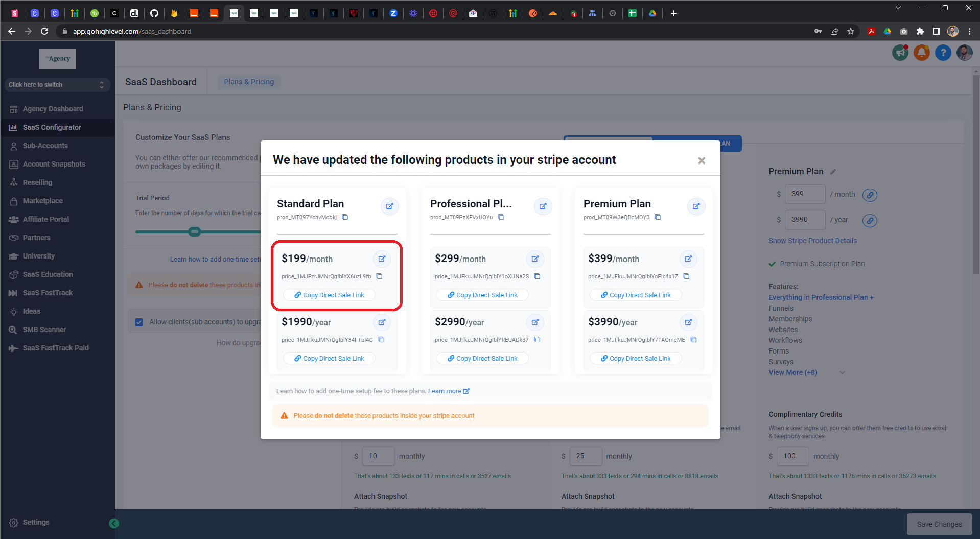Copy price ID under $399/month
This screenshot has width=980, height=539.
[686, 276]
